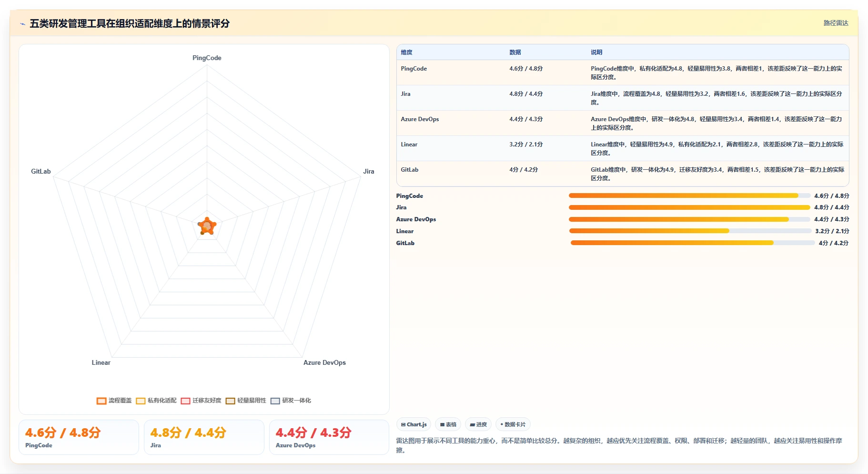The image size is (868, 474).
Task: Click the 进度 tag chip
Action: (478, 424)
